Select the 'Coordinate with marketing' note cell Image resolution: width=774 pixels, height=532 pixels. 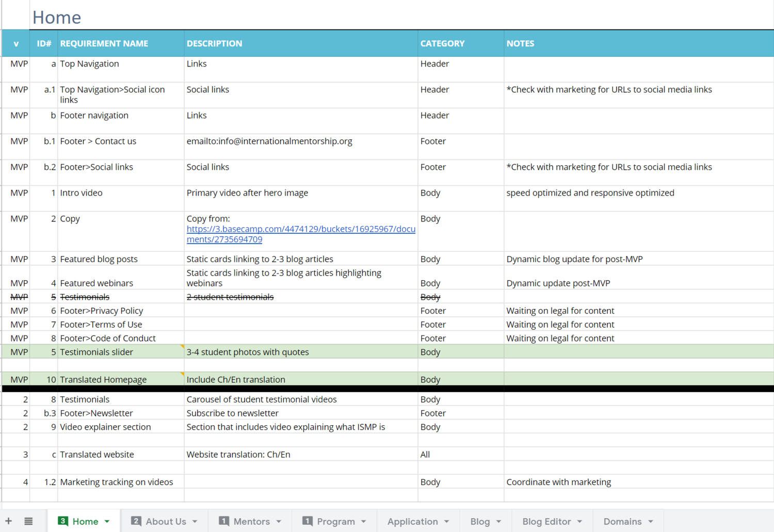tap(639, 481)
